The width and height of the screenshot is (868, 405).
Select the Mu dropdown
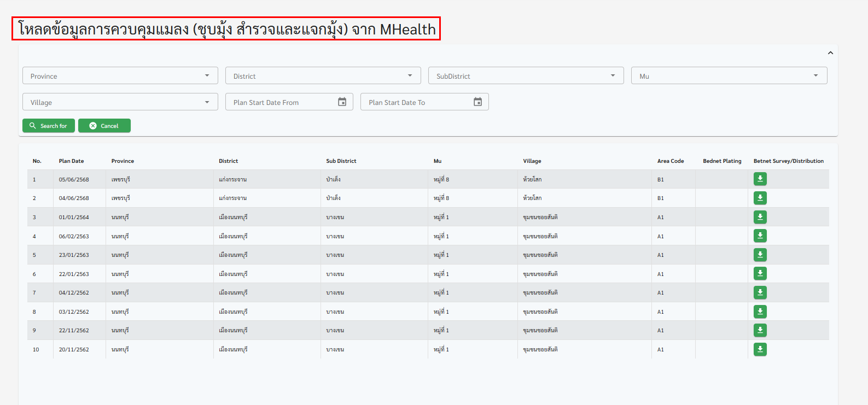[729, 76]
